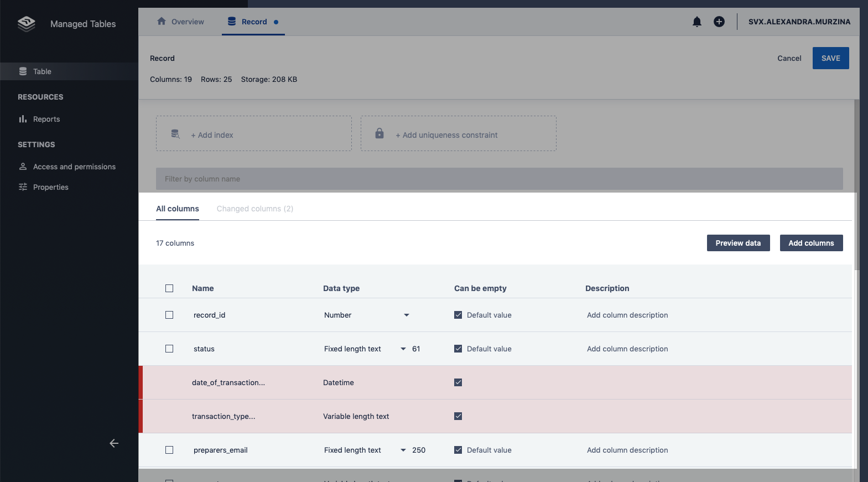
Task: Click the plus circle icon in header
Action: (719, 22)
